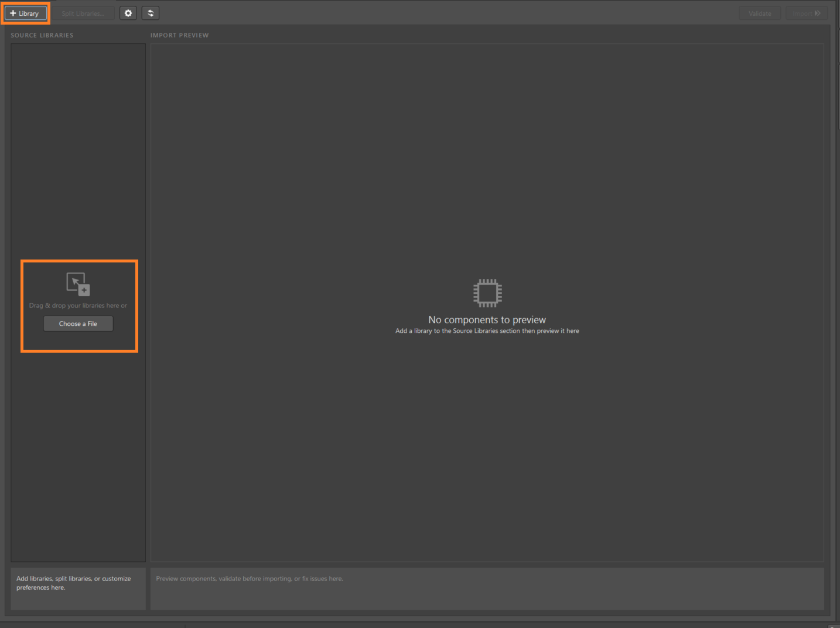Click the Split Libraries button
The width and height of the screenshot is (840, 628).
[83, 12]
